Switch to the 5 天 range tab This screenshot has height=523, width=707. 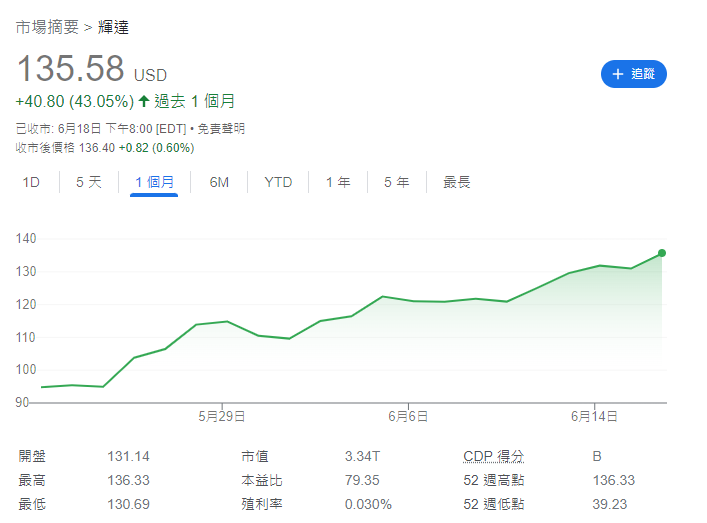click(x=89, y=182)
